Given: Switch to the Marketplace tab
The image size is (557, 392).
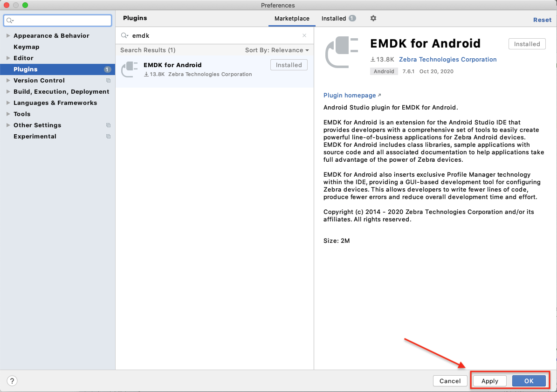Looking at the screenshot, I should [x=292, y=19].
